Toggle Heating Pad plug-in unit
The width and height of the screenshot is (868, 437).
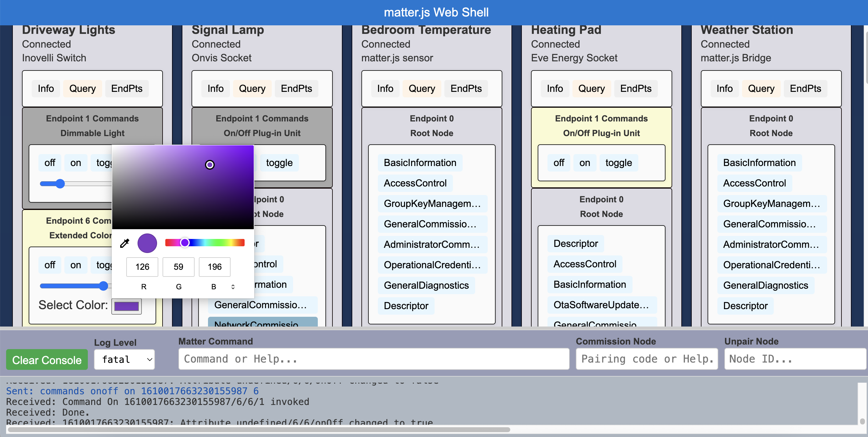pyautogui.click(x=618, y=163)
